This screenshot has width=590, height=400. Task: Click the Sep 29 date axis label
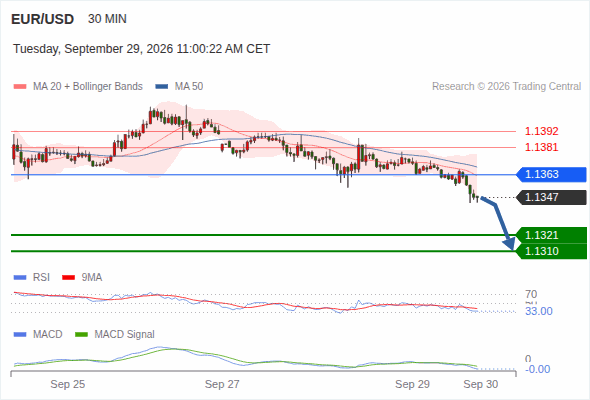tap(412, 384)
